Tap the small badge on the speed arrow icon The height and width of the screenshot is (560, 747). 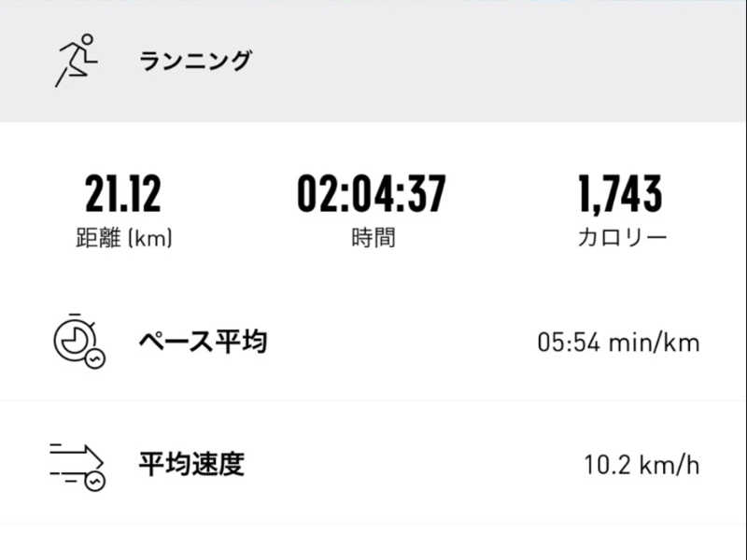coord(94,481)
